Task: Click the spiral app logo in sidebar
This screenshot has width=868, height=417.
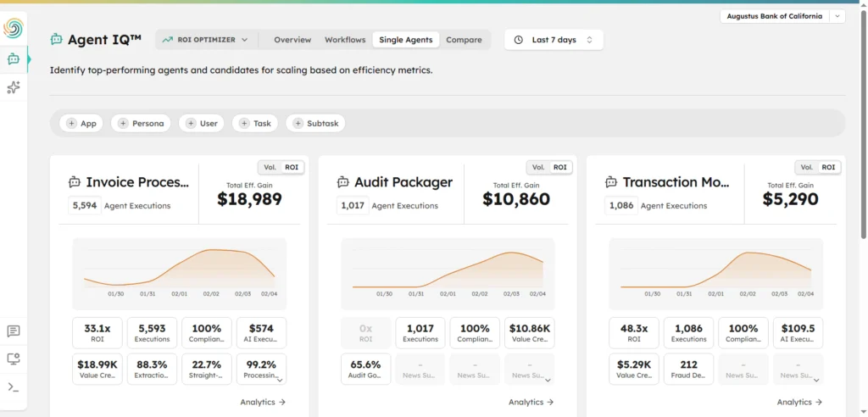Action: (x=14, y=28)
